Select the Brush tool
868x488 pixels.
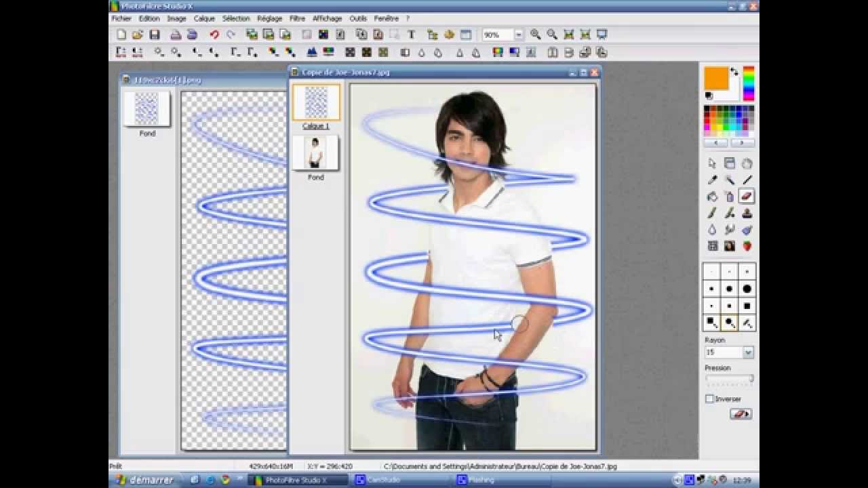pos(712,213)
